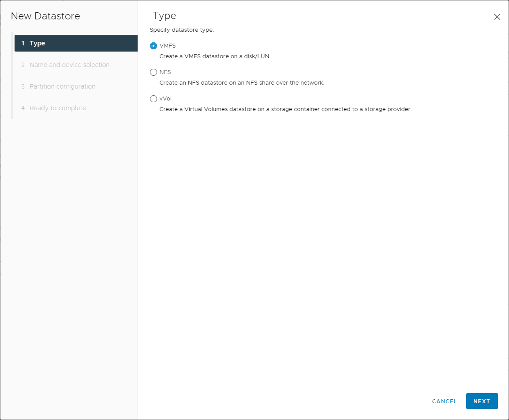Click the 'vVol' option label text

[x=165, y=99]
